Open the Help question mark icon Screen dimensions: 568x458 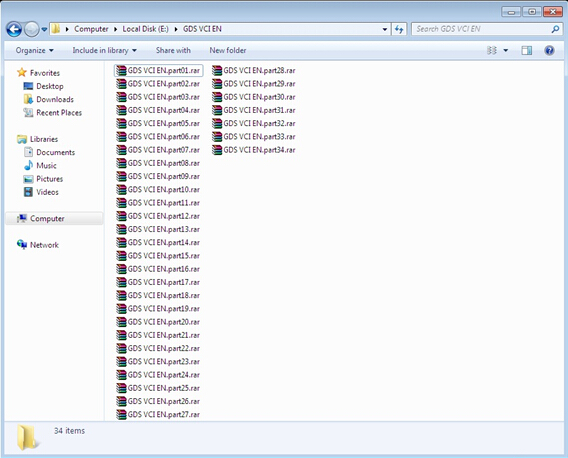pyautogui.click(x=549, y=50)
